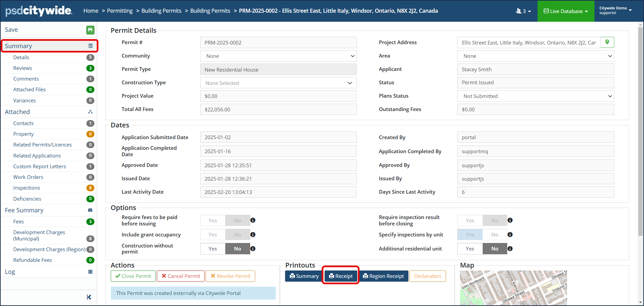The image size is (644, 306).
Task: Open Inspections in the sidebar
Action: [27, 188]
